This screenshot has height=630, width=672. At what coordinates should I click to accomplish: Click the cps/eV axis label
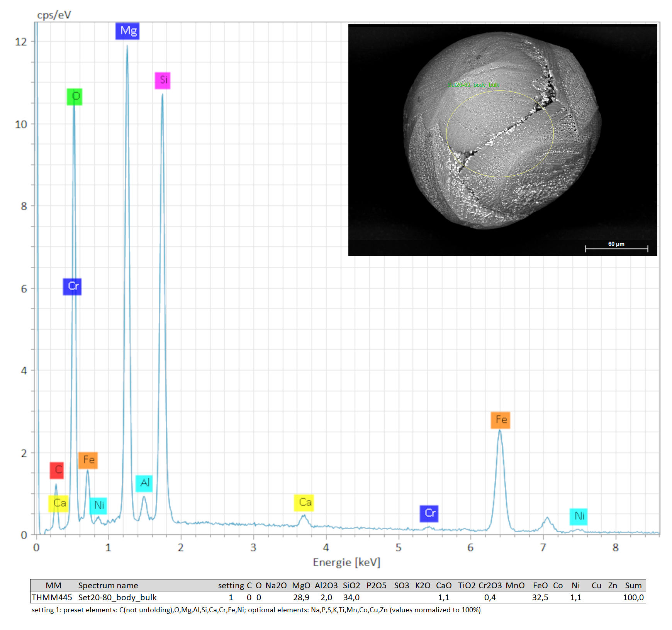(54, 15)
